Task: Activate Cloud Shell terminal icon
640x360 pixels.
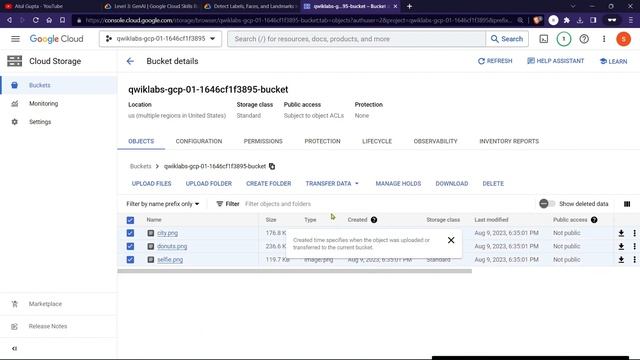Action: [x=544, y=39]
